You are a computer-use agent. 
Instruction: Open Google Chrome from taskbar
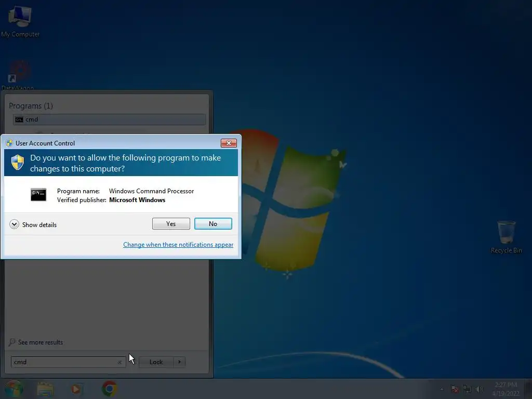109,389
